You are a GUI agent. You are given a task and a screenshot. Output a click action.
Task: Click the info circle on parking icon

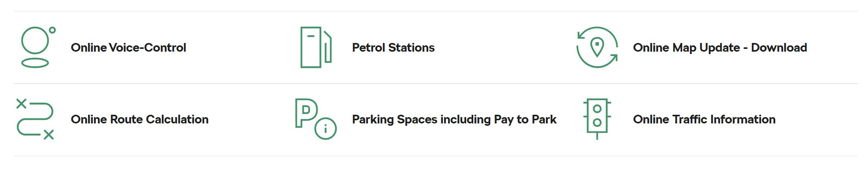pyautogui.click(x=326, y=129)
